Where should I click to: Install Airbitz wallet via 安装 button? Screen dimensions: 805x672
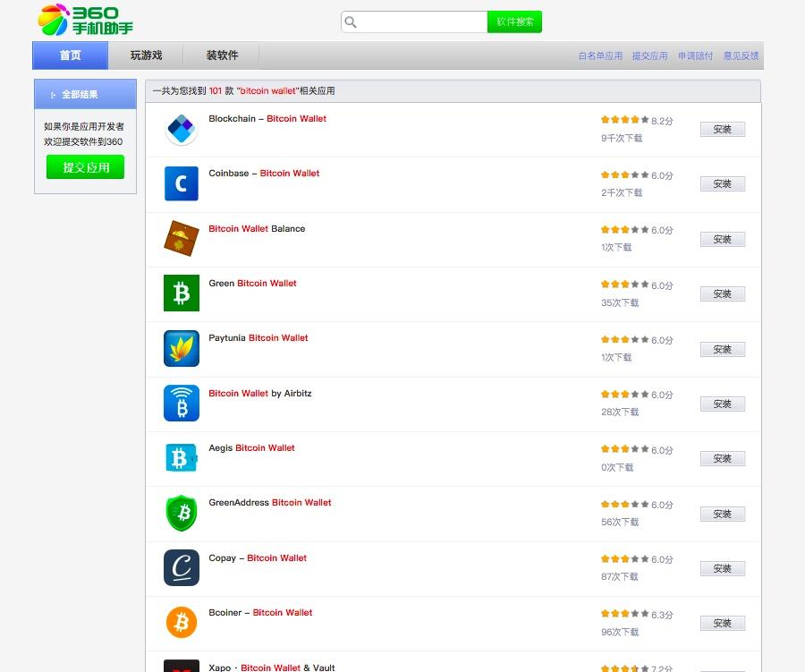pyautogui.click(x=723, y=404)
